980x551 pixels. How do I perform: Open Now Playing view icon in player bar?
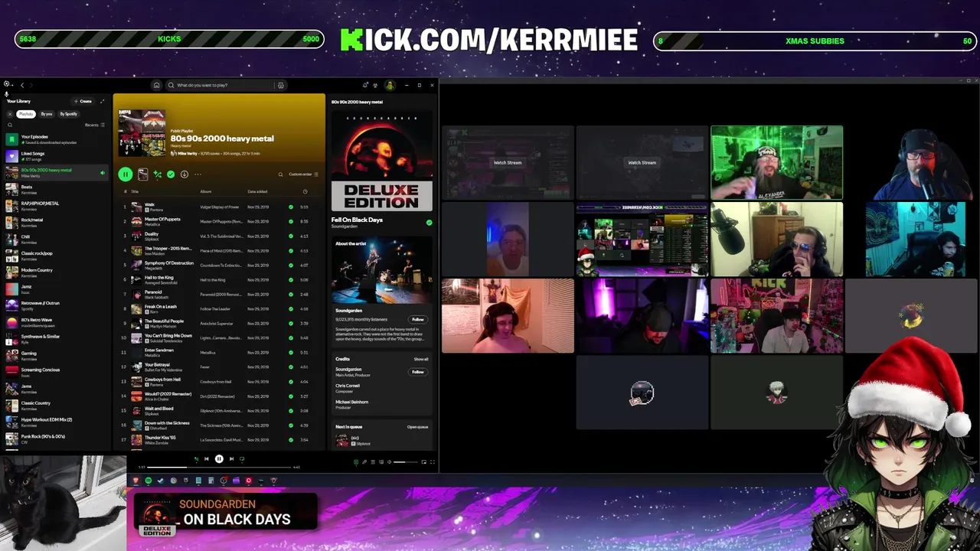[356, 461]
